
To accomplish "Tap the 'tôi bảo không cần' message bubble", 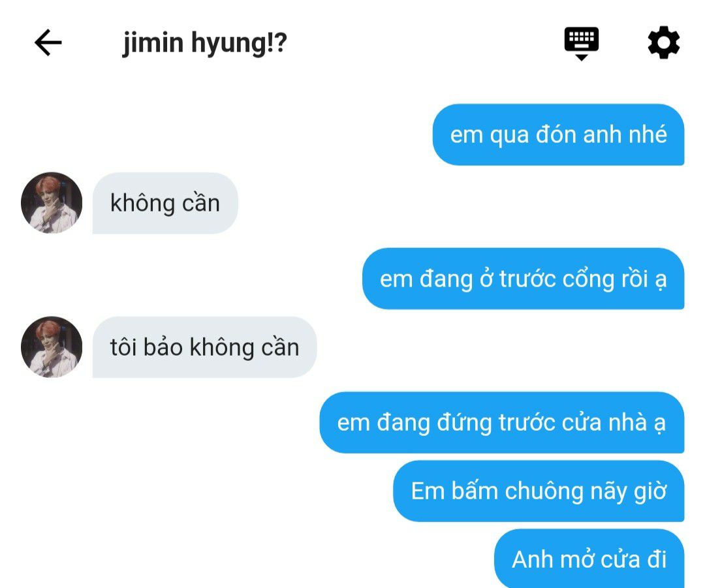I will point(204,347).
